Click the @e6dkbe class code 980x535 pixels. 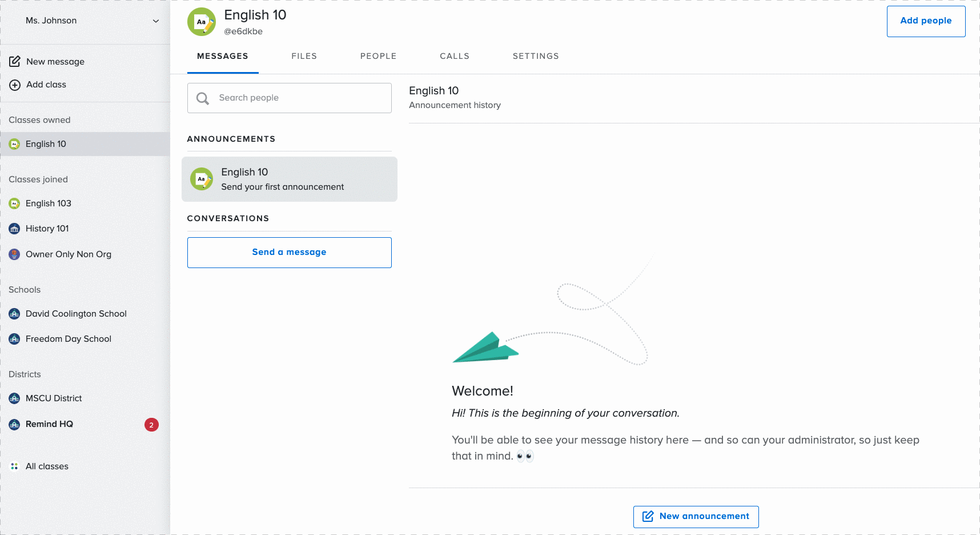(x=243, y=31)
